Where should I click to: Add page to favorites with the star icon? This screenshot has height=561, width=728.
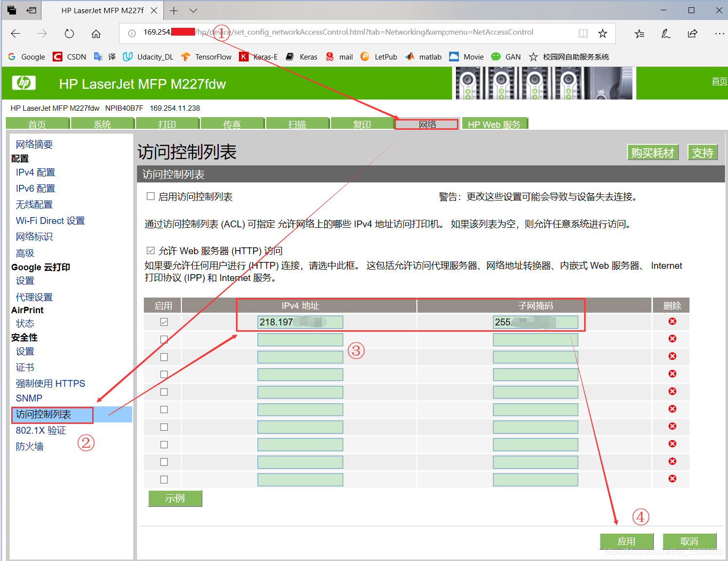tap(603, 33)
